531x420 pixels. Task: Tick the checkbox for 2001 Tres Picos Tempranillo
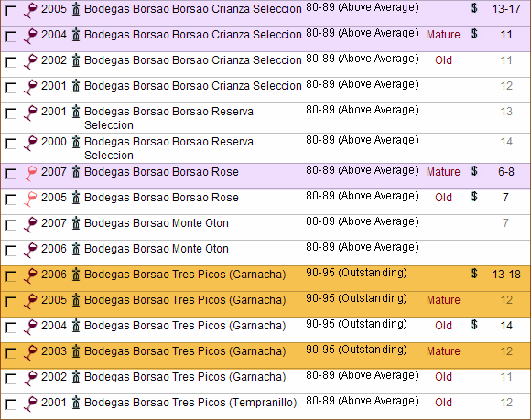click(11, 404)
